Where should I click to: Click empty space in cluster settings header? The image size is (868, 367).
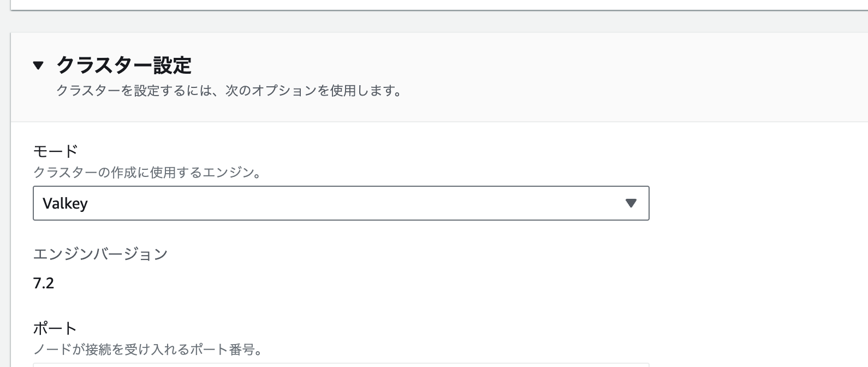[546, 76]
